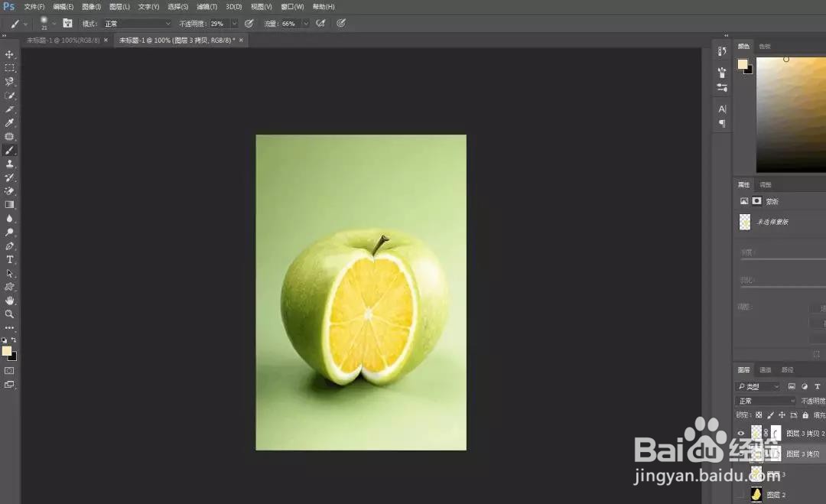Open the brush blend mode dropdown

tap(138, 24)
